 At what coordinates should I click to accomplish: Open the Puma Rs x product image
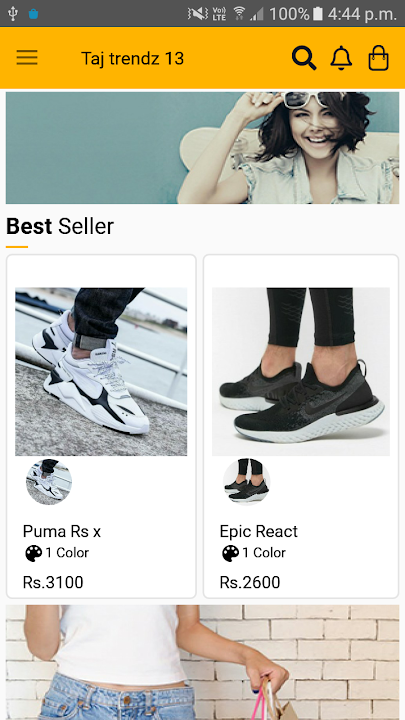tap(101, 371)
